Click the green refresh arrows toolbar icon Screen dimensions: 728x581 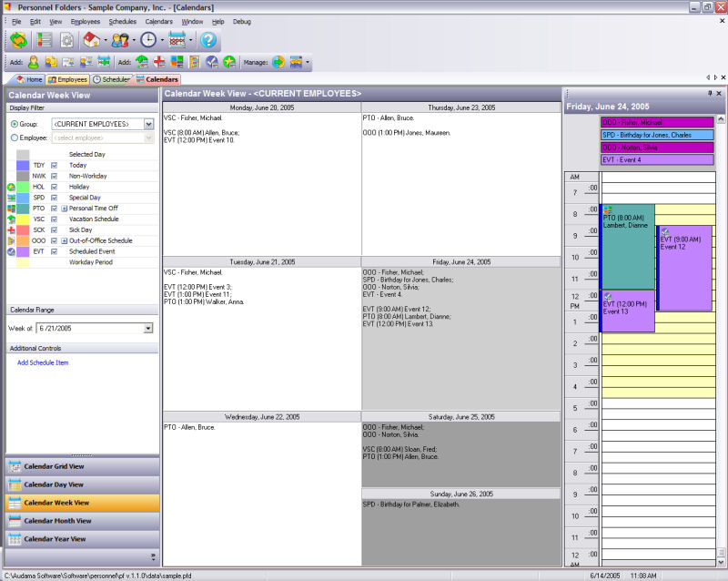(x=18, y=40)
